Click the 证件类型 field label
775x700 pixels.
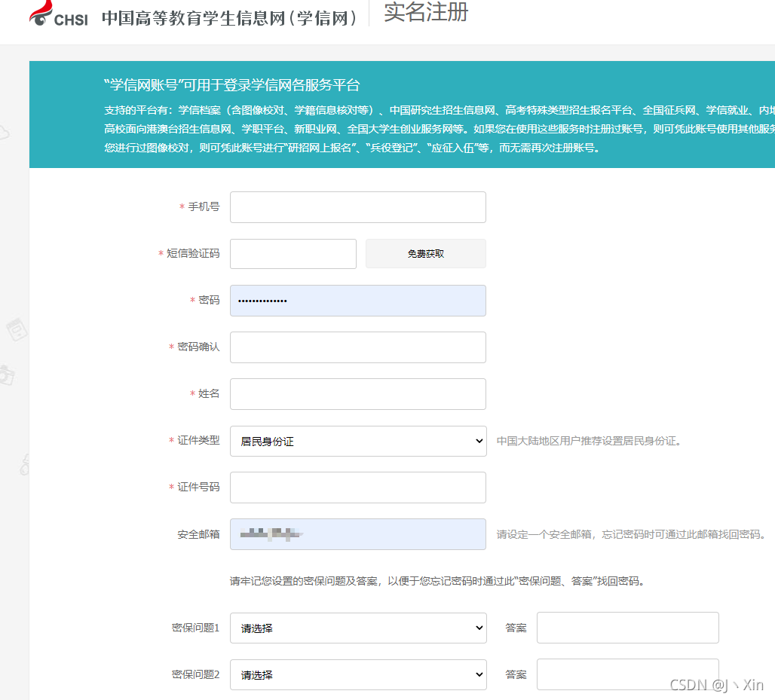pyautogui.click(x=198, y=440)
